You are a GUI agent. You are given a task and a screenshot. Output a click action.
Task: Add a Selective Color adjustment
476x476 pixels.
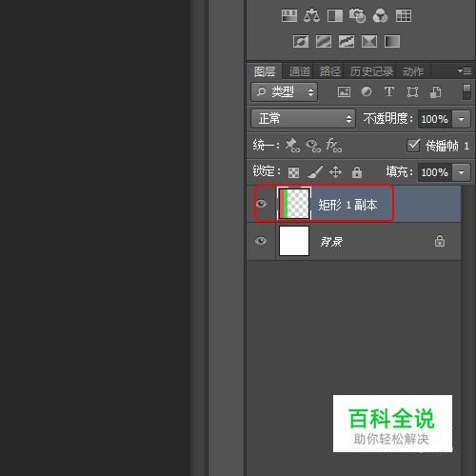click(369, 41)
